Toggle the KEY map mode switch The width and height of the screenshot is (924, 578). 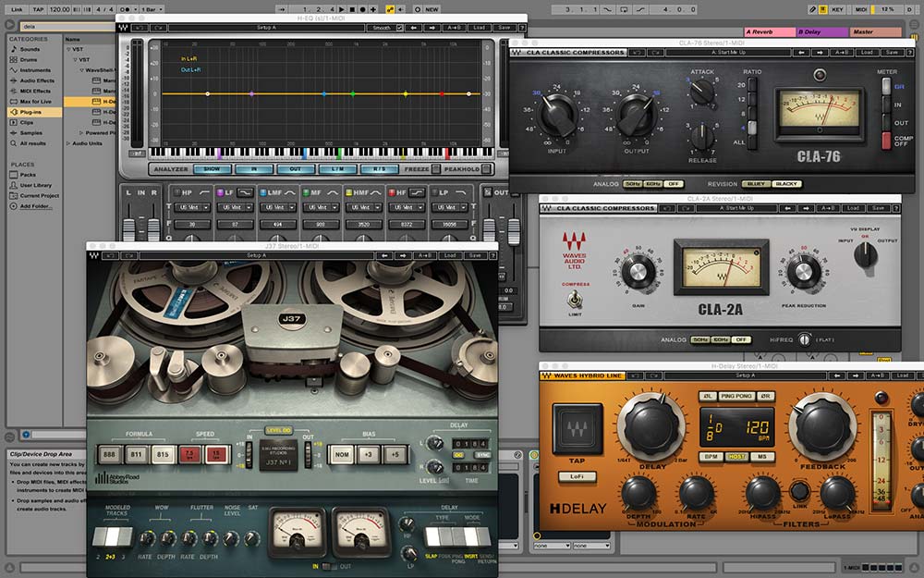(837, 9)
